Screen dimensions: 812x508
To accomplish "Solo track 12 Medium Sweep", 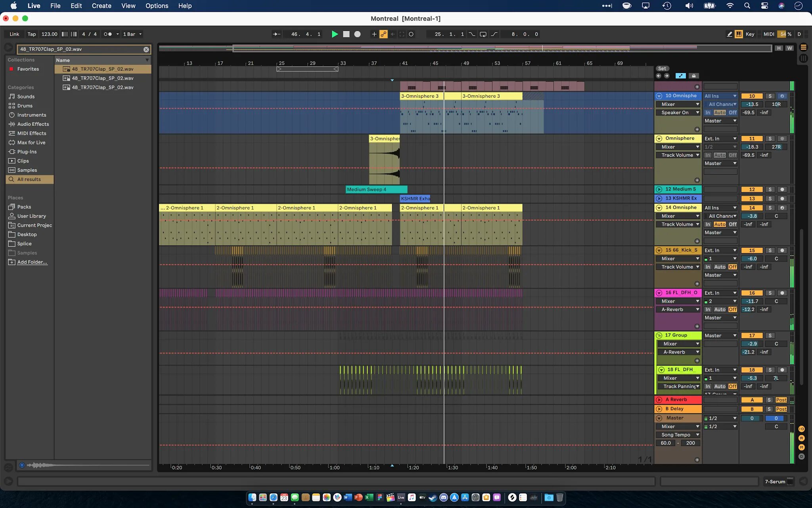I will click(770, 189).
